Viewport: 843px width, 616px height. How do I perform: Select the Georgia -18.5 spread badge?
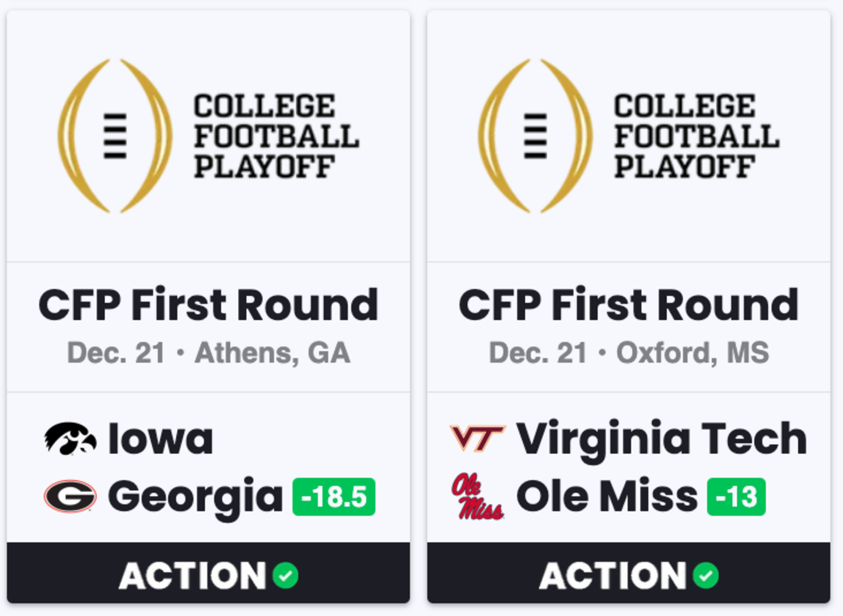coord(334,497)
